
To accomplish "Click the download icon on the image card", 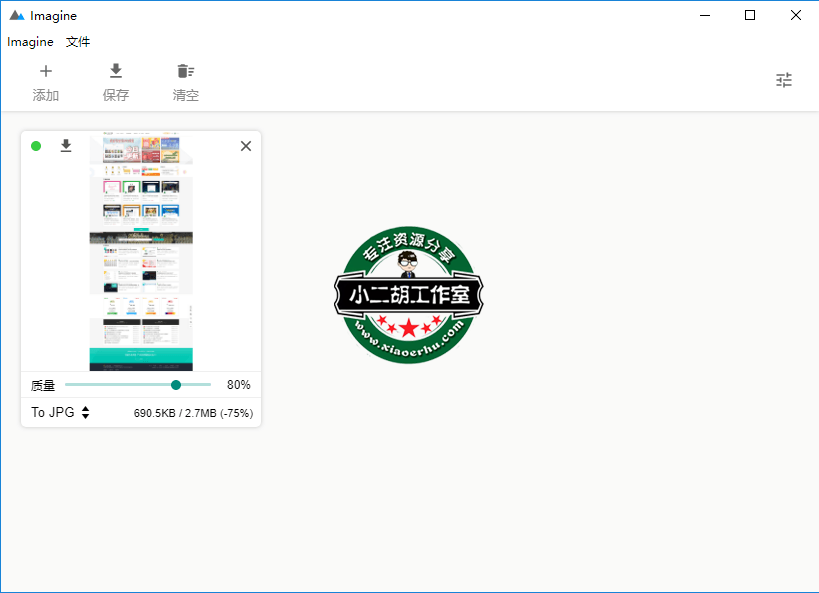I will (66, 146).
